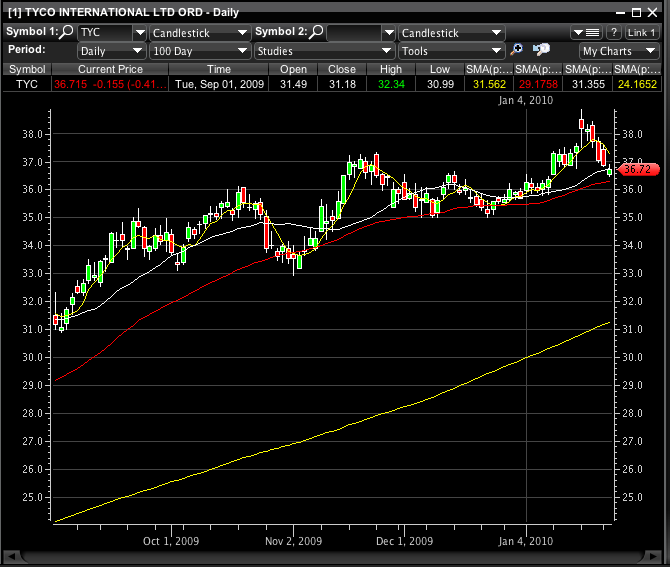Viewport: 670px width, 567px height.
Task: Click the Link 1 button
Action: (x=642, y=32)
